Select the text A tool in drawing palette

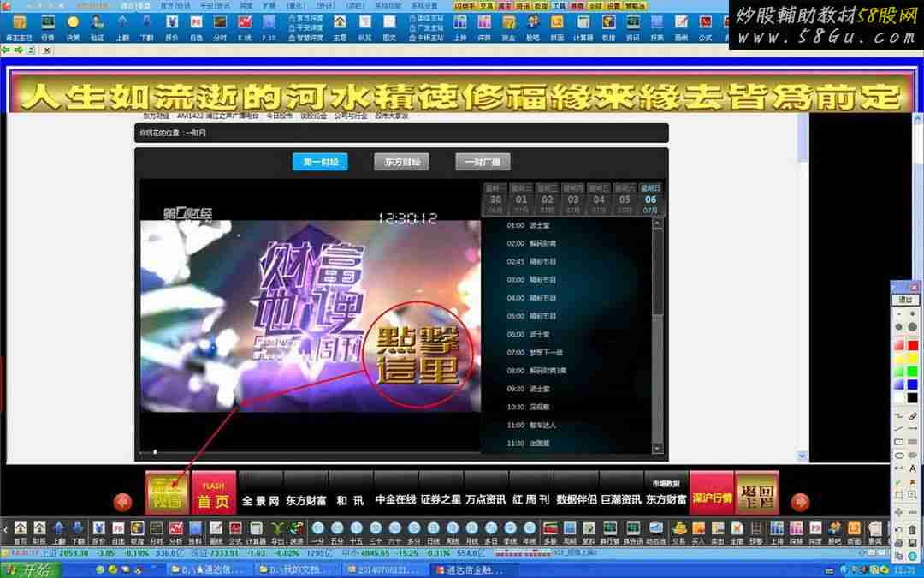point(912,468)
